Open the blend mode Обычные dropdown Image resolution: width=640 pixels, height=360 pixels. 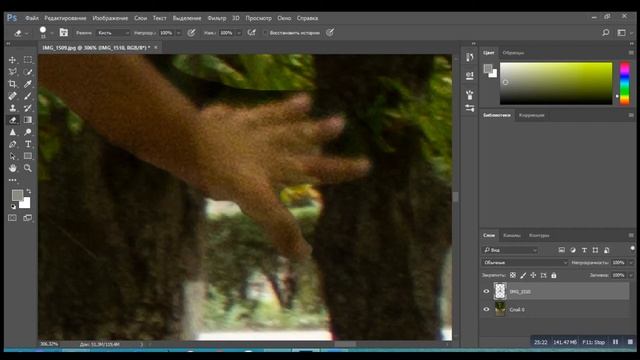[x=525, y=263]
